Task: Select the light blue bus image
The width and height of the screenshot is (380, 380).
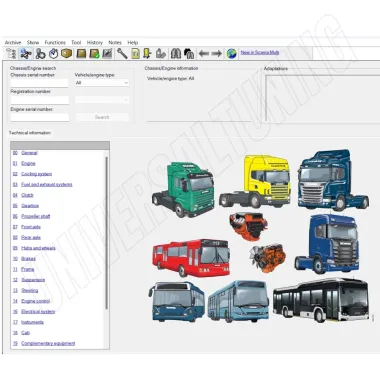Action: point(238,301)
